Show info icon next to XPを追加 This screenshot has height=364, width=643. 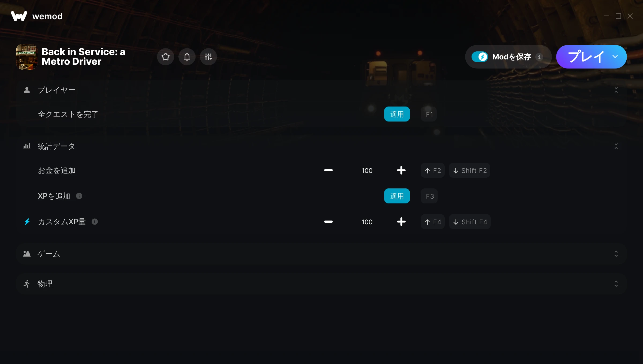(79, 196)
